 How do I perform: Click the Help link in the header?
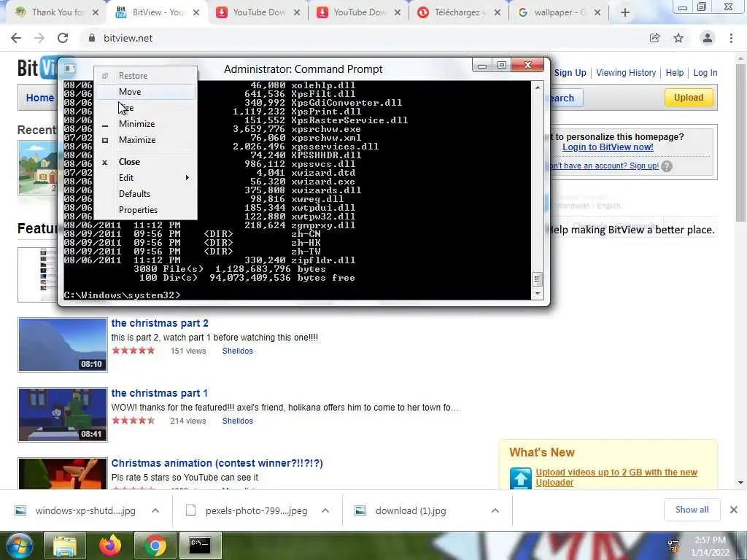click(x=675, y=73)
